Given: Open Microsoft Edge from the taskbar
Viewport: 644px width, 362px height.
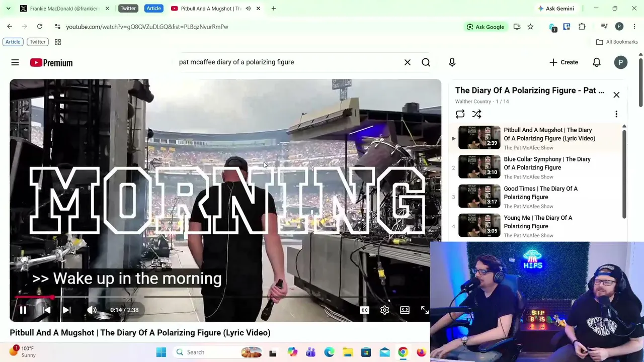Looking at the screenshot, I should (329, 352).
